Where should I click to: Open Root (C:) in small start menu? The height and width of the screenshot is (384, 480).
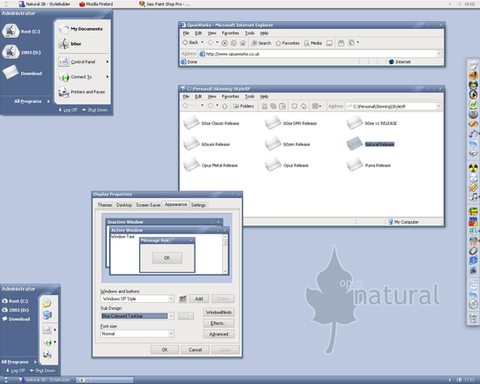tap(15, 301)
